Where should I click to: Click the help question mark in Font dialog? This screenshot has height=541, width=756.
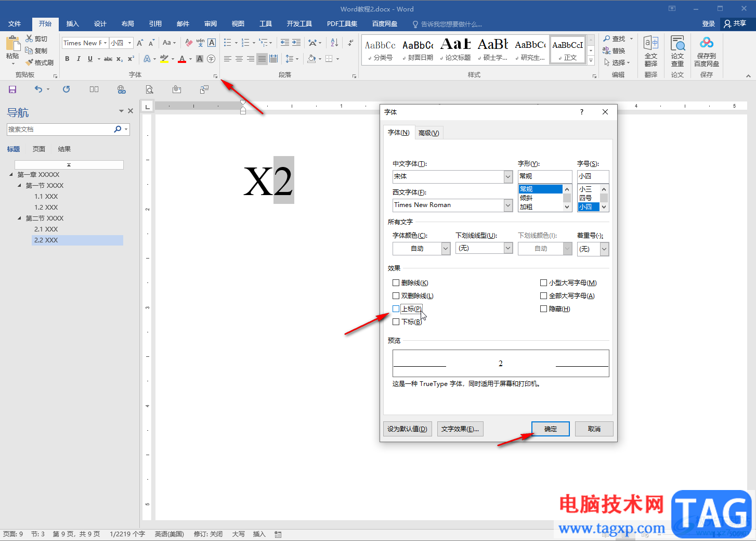pos(581,112)
